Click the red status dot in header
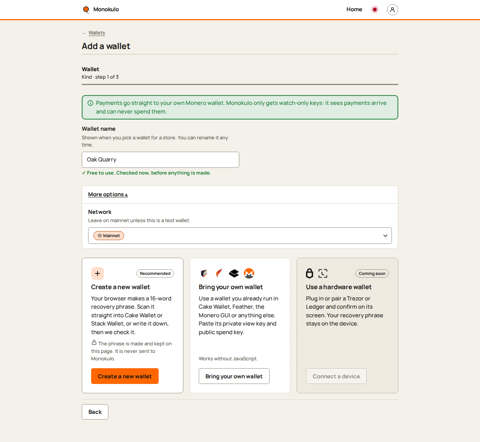The width and height of the screenshot is (480, 442). (375, 9)
